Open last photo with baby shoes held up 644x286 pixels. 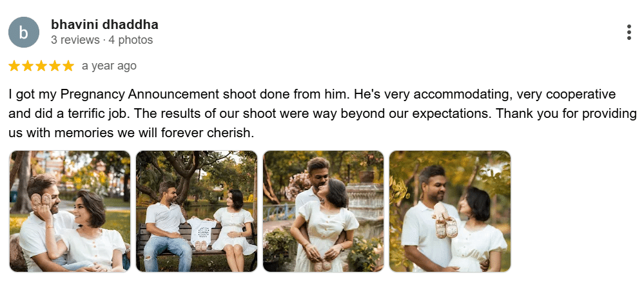point(450,211)
